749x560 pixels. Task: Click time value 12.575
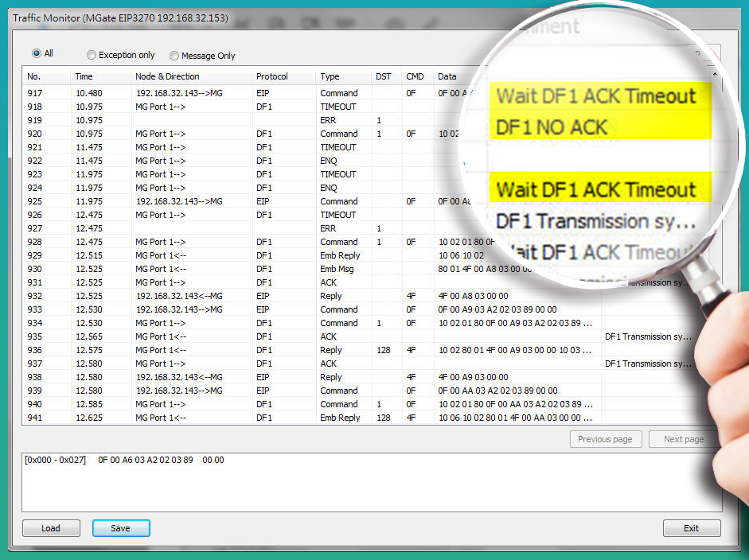click(x=89, y=350)
